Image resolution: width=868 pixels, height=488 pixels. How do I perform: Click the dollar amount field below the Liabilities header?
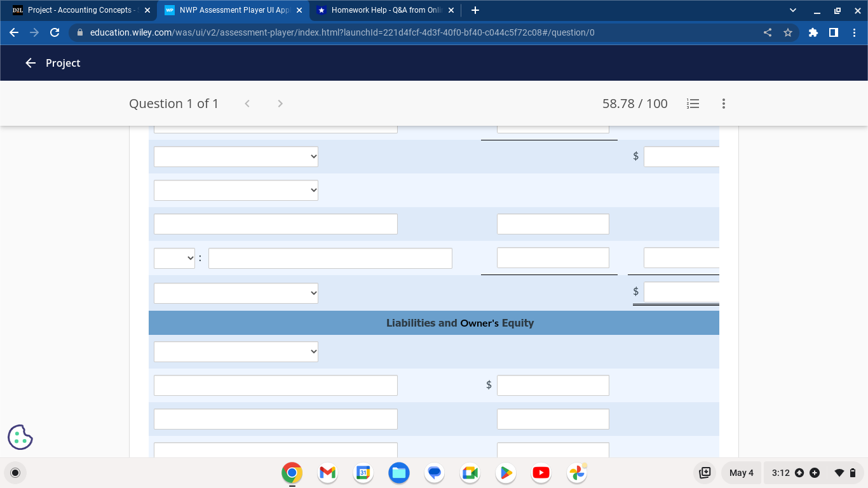click(553, 386)
